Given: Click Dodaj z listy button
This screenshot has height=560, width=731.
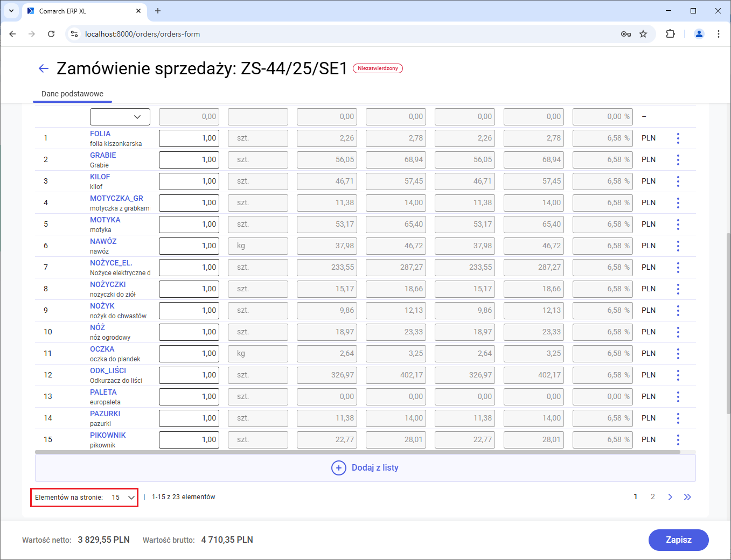Looking at the screenshot, I should click(x=365, y=468).
